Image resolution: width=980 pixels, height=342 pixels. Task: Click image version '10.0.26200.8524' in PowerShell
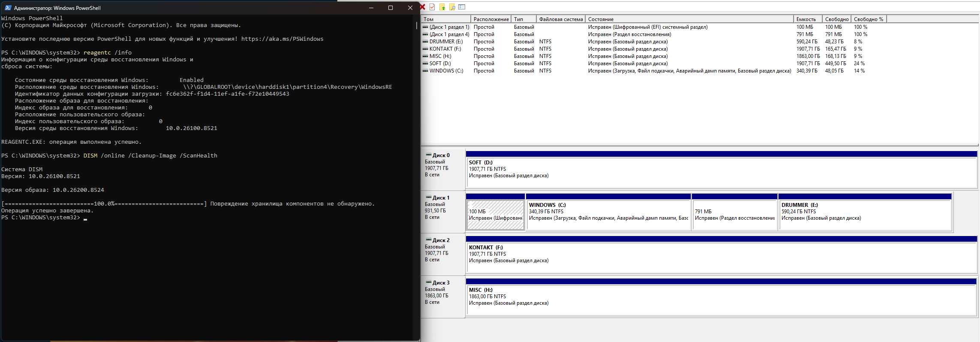[78, 190]
